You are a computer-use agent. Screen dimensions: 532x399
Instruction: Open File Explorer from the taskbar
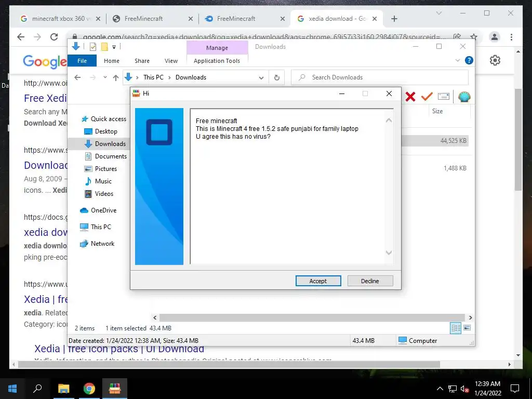pos(63,389)
